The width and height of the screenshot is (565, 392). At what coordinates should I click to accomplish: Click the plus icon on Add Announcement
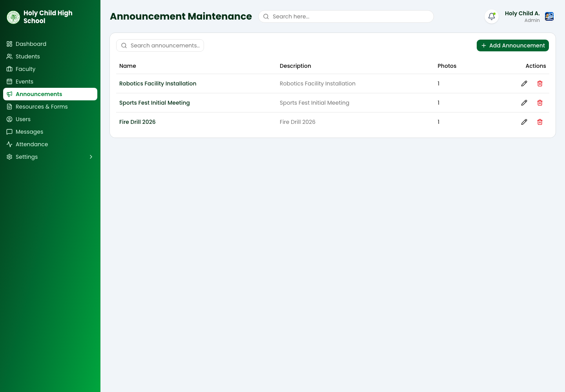(x=484, y=45)
